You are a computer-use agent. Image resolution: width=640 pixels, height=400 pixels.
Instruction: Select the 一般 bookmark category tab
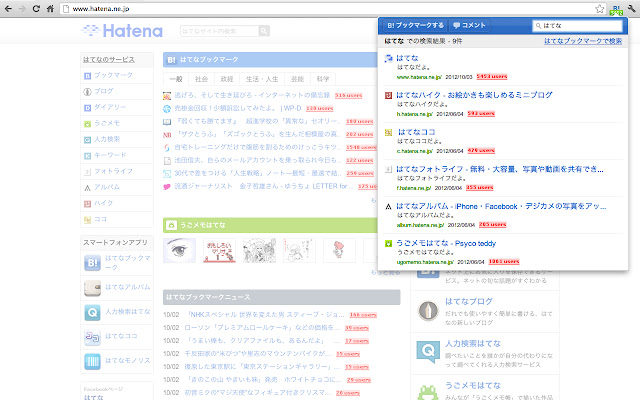(176, 79)
